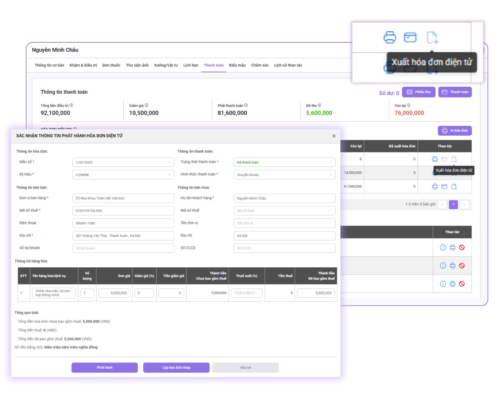Click print icon in third receipt row
The image size is (504, 420).
(453, 284)
